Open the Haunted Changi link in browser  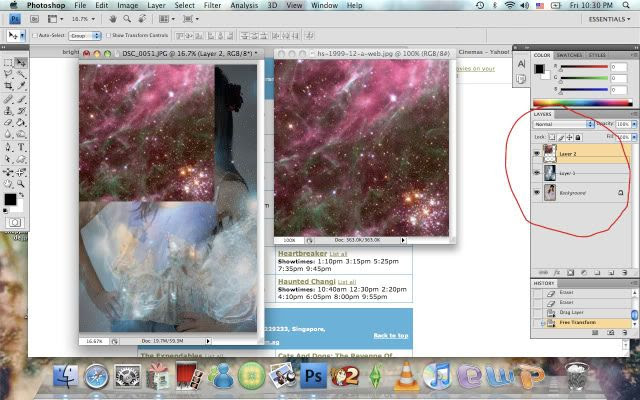point(307,282)
